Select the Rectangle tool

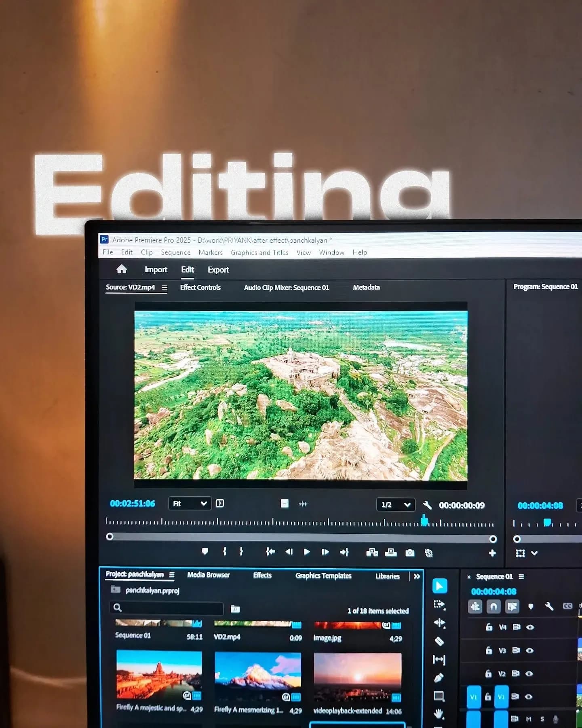point(439,696)
